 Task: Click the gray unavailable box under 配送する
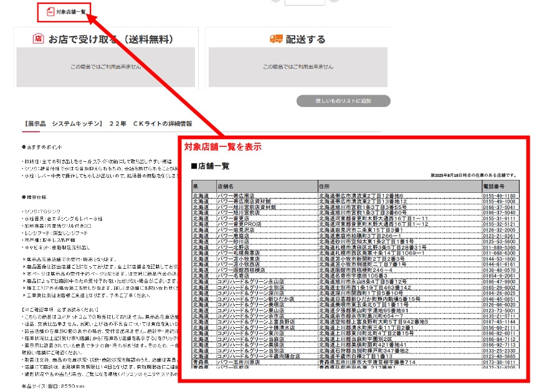pyautogui.click(x=297, y=67)
